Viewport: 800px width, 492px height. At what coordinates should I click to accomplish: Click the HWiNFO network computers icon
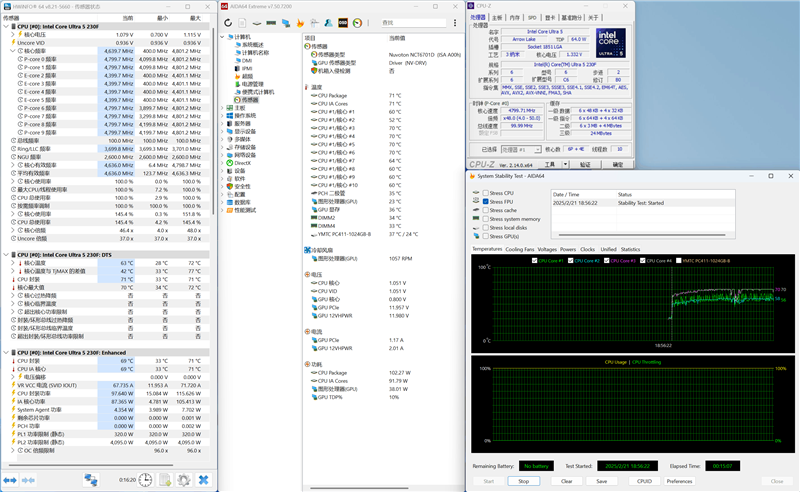[x=90, y=480]
